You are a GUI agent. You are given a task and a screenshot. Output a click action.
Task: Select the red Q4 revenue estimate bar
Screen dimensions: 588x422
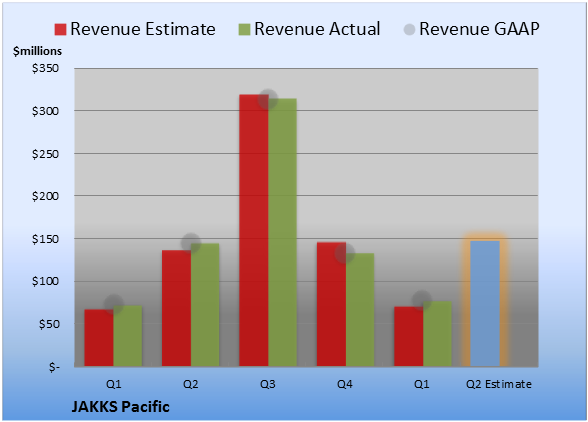(331, 304)
